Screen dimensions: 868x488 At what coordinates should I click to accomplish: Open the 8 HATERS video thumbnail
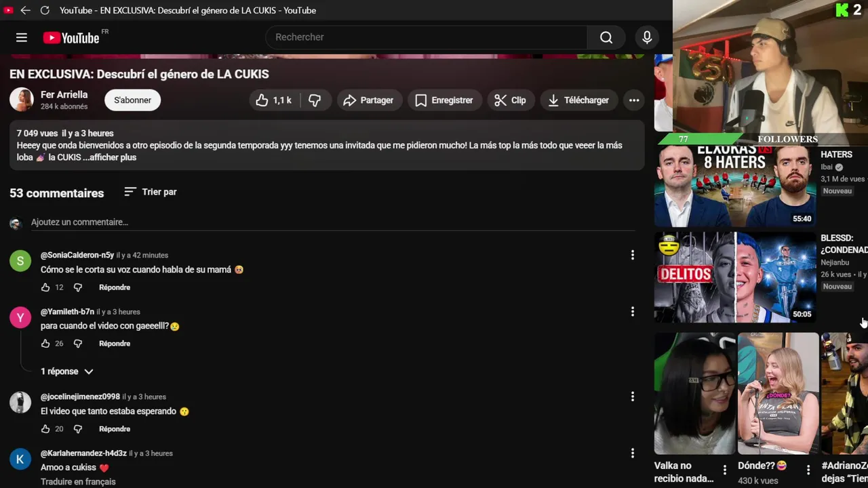click(735, 186)
